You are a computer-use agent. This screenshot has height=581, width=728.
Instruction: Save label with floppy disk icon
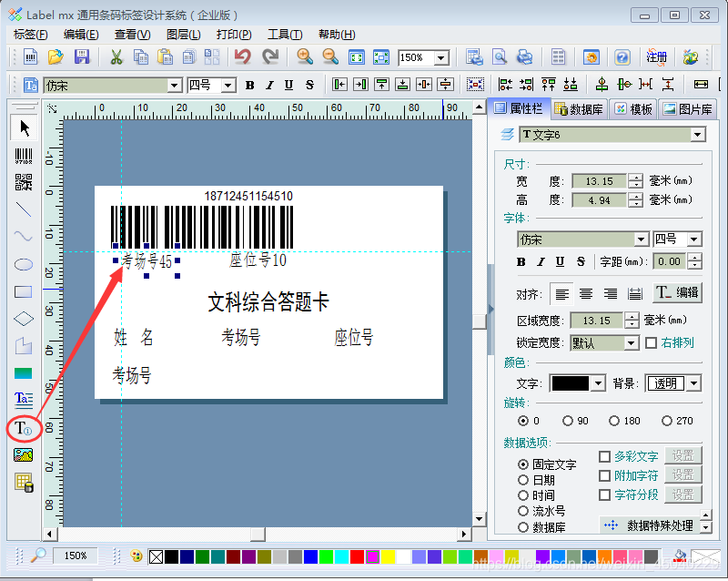point(82,57)
